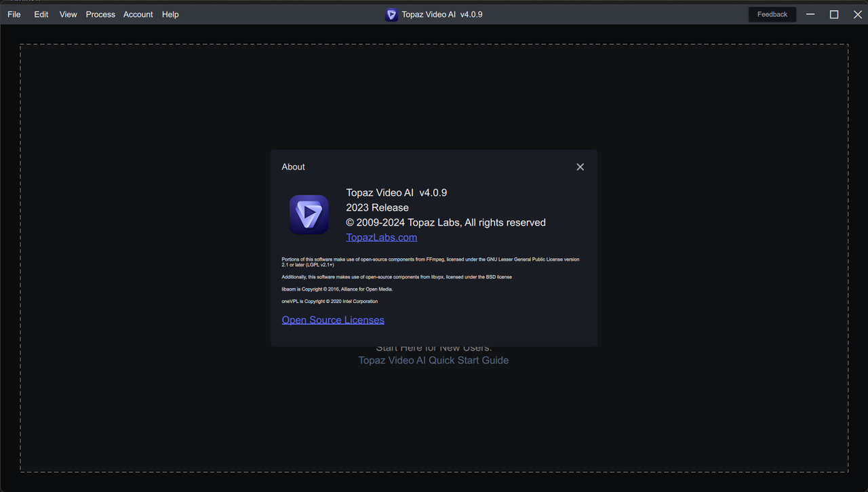Minimize the Topaz Video AI window

click(810, 14)
